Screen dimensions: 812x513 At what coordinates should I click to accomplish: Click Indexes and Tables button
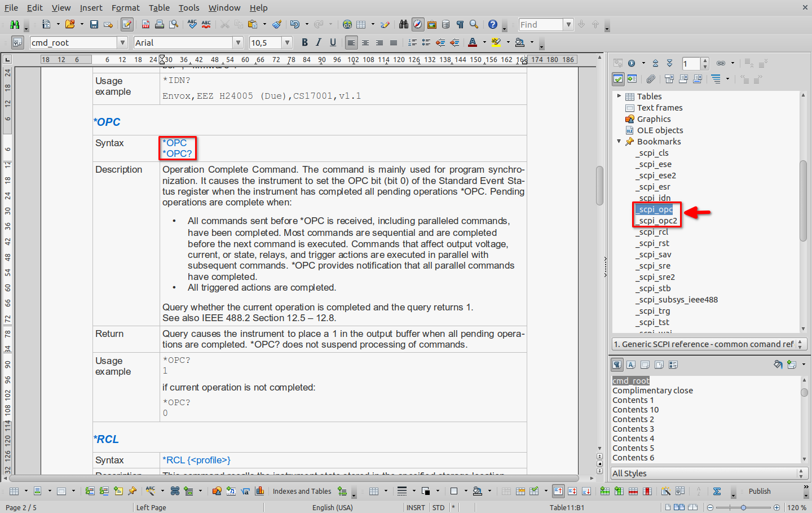coord(302,491)
